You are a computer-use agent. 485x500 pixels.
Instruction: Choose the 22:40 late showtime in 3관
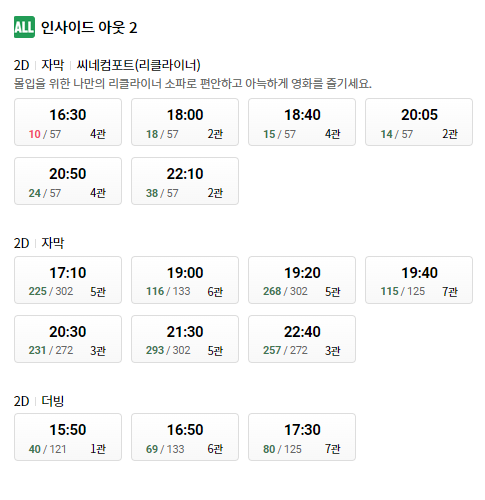[302, 339]
